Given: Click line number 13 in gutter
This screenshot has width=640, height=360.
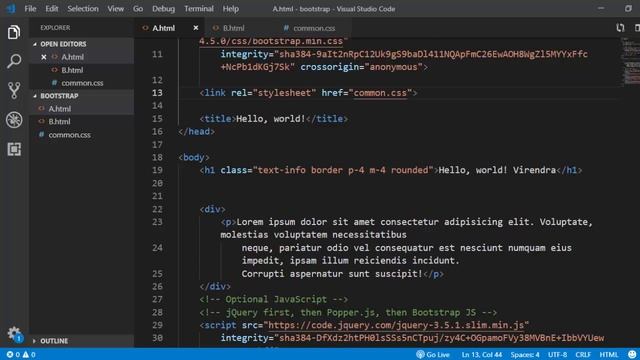Looking at the screenshot, I should 157,93.
